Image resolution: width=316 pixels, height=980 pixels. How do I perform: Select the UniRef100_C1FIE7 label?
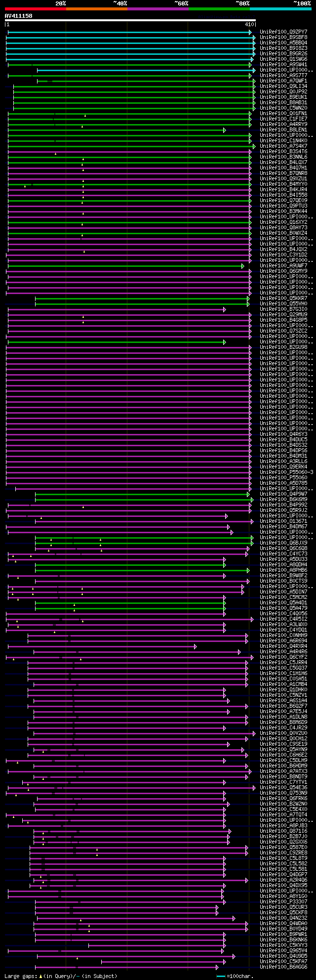(x=283, y=119)
